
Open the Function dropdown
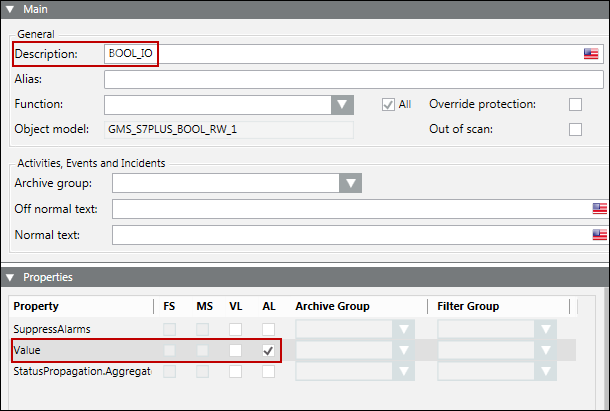(x=343, y=104)
